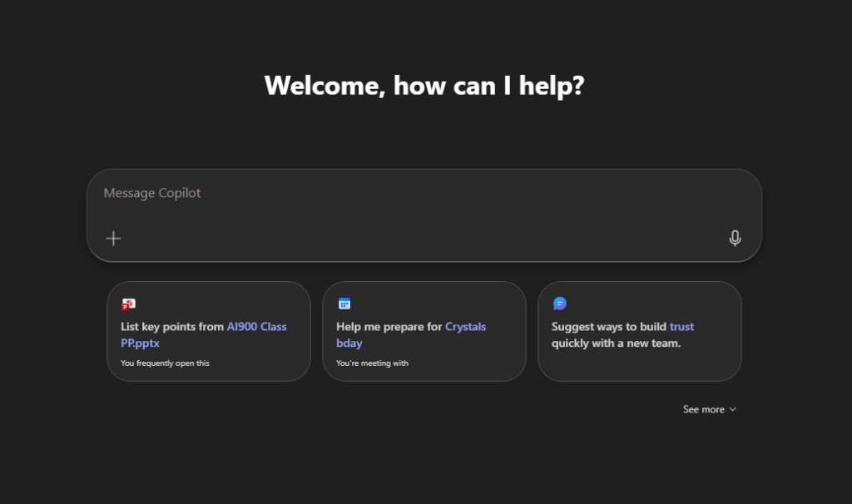Click the highlighted word trust
The height and width of the screenshot is (504, 852).
(681, 327)
